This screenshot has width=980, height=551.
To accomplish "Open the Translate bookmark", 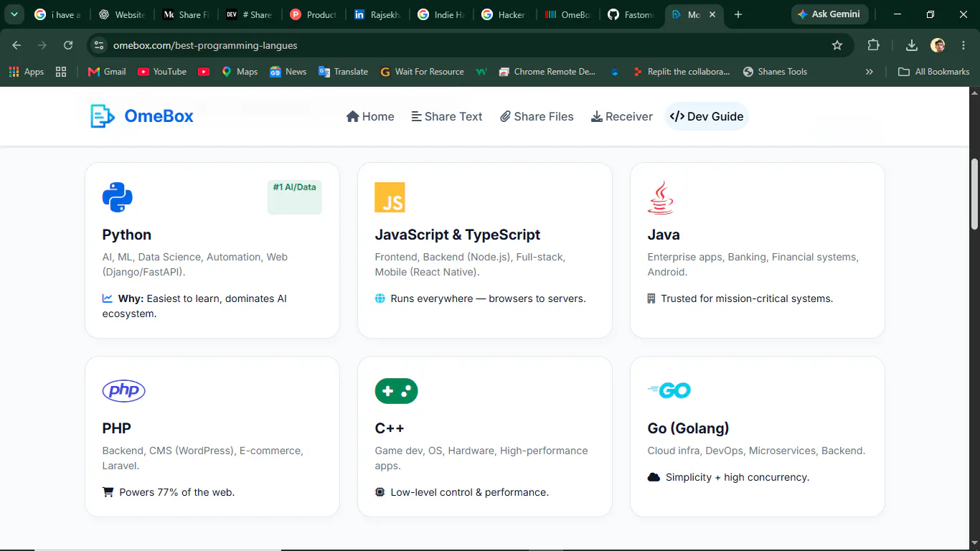I will [343, 72].
